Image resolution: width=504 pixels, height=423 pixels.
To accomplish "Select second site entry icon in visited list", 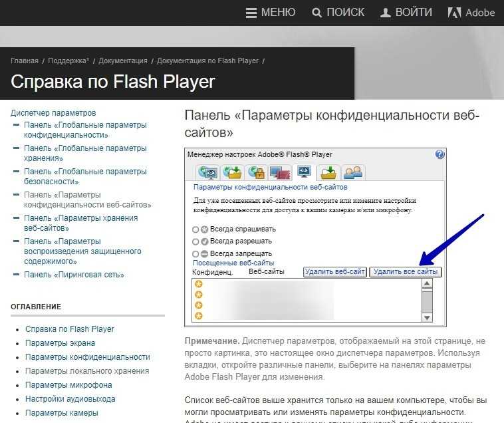I will click(x=199, y=295).
